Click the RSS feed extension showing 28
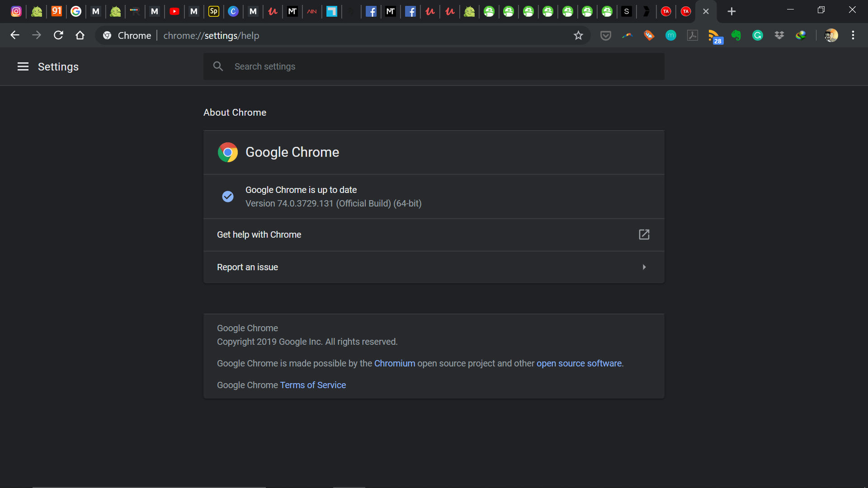Image resolution: width=868 pixels, height=488 pixels. [x=714, y=35]
